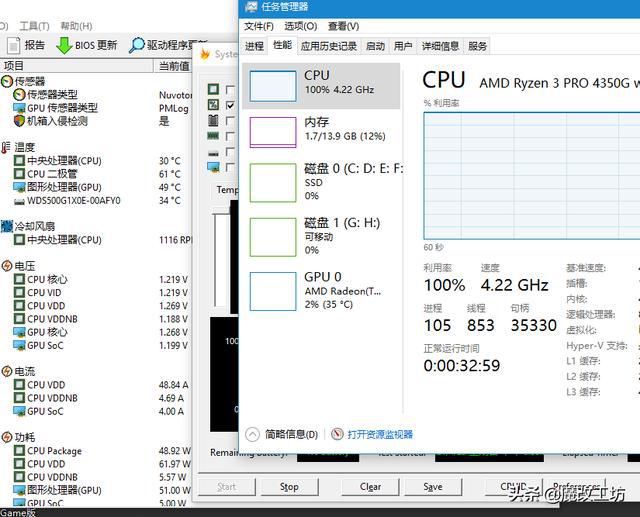Switch to the 应用历史记录 tab
The width and height of the screenshot is (640, 517).
[329, 46]
